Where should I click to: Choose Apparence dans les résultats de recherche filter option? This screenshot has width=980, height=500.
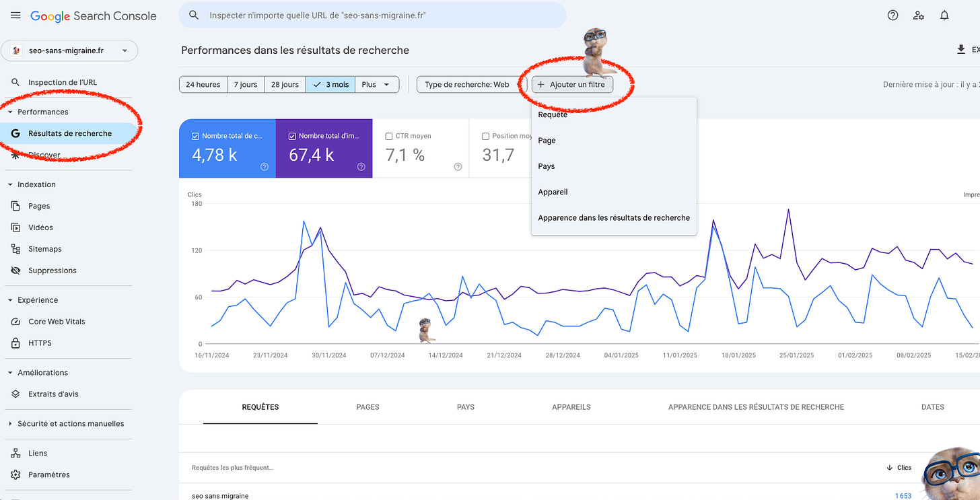click(x=614, y=218)
